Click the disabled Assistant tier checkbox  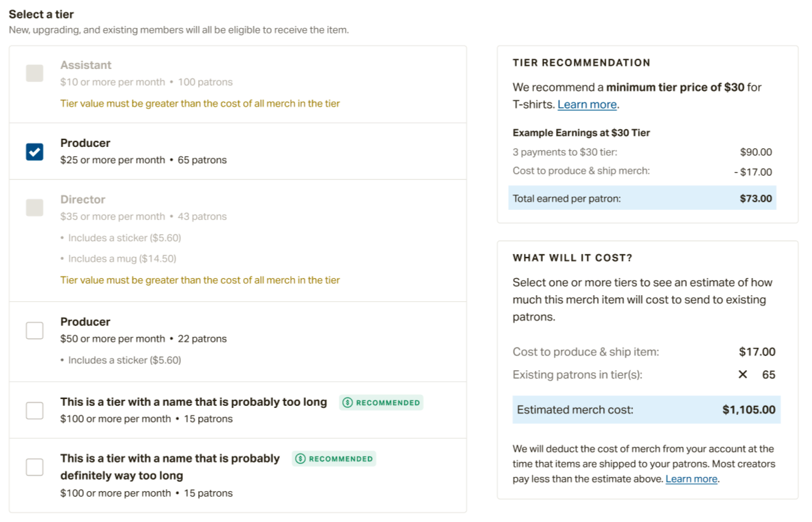coord(35,74)
